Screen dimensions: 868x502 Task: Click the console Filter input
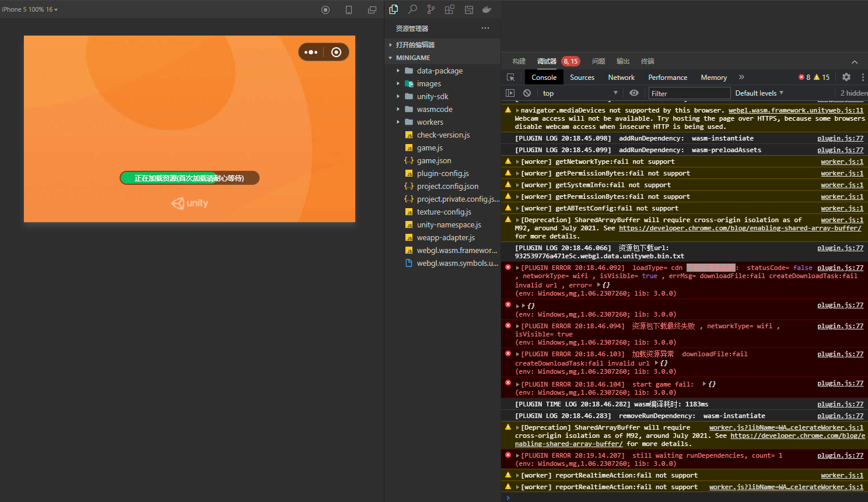[x=689, y=93]
